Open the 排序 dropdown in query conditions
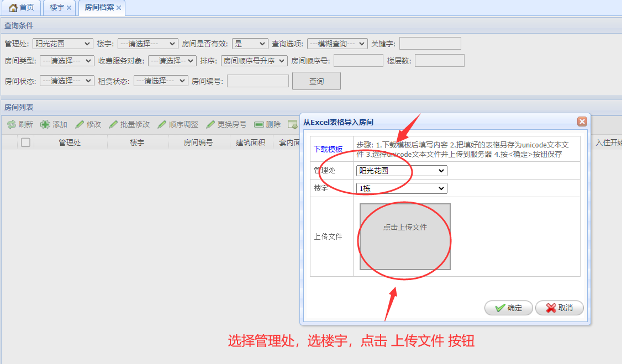The height and width of the screenshot is (364, 622). click(254, 61)
